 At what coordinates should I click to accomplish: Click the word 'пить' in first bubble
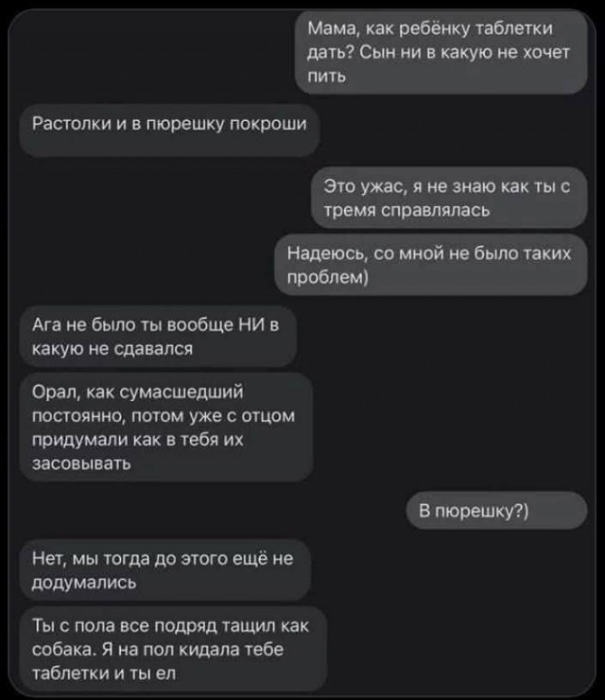pyautogui.click(x=327, y=77)
